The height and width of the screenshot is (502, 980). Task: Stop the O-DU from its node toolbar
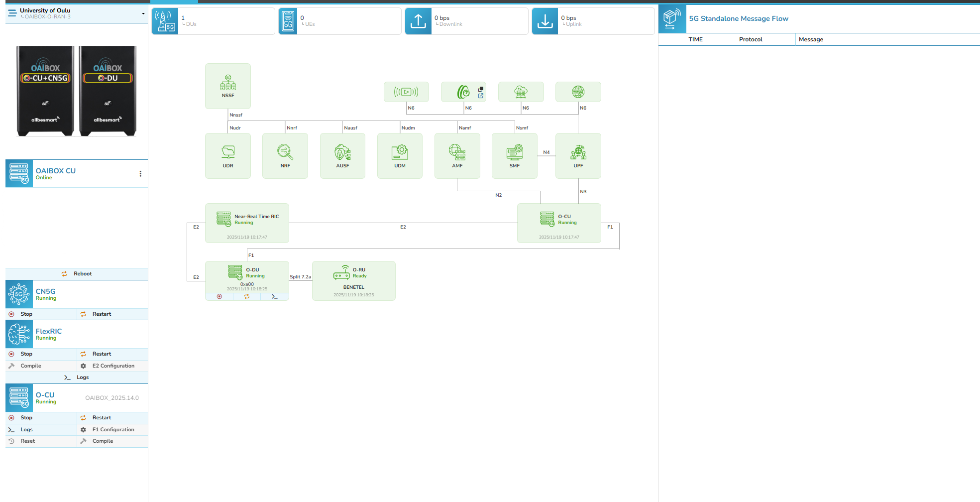pyautogui.click(x=219, y=297)
